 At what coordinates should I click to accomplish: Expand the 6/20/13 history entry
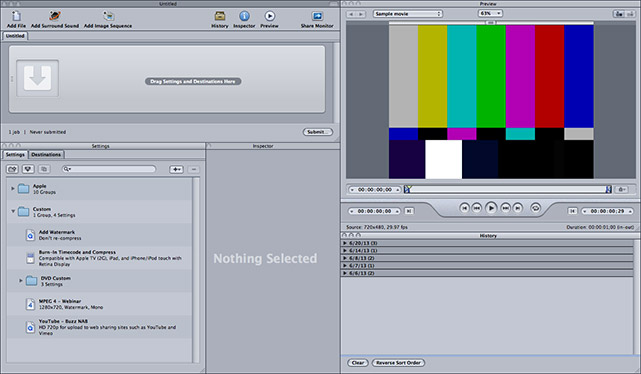coord(345,243)
